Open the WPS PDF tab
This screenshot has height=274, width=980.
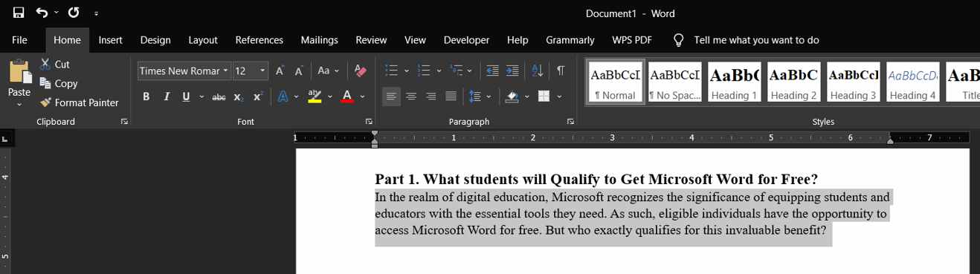[x=632, y=40]
